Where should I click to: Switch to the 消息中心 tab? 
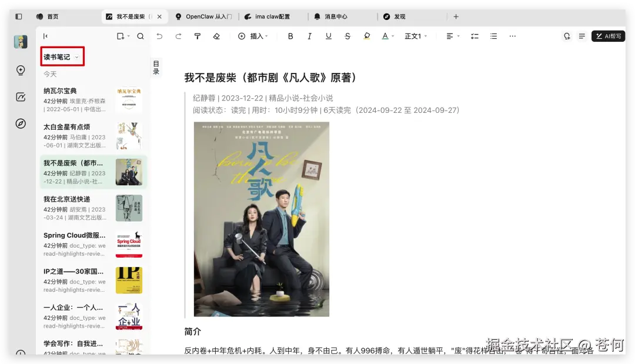(x=331, y=16)
